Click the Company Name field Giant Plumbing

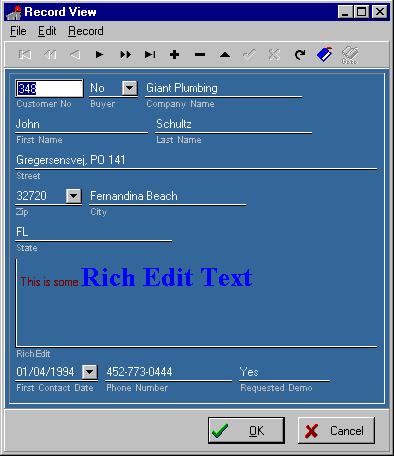pyautogui.click(x=223, y=88)
